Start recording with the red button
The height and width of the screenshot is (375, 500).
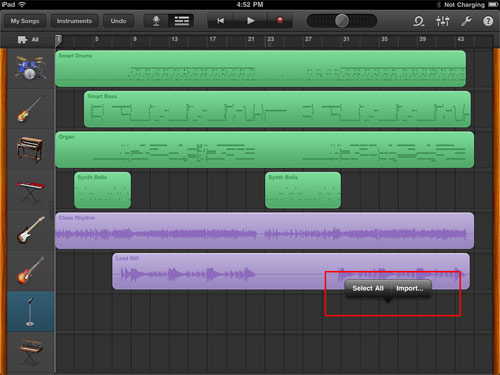pos(280,21)
